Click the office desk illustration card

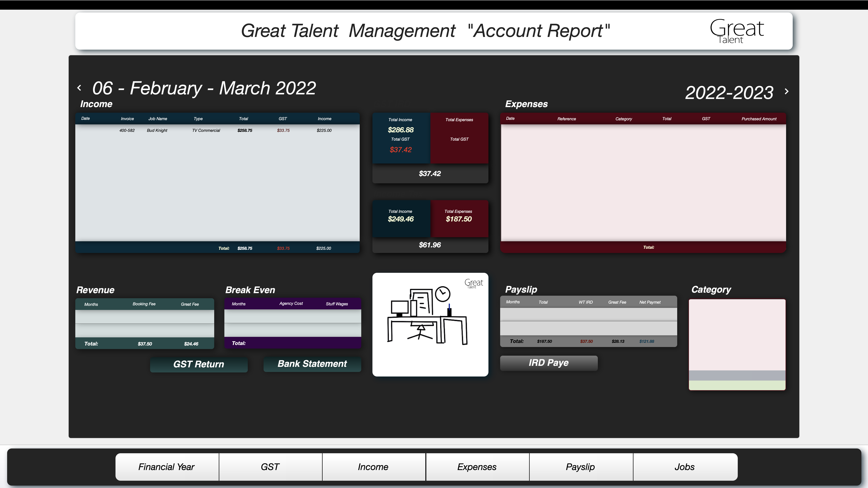pyautogui.click(x=430, y=324)
